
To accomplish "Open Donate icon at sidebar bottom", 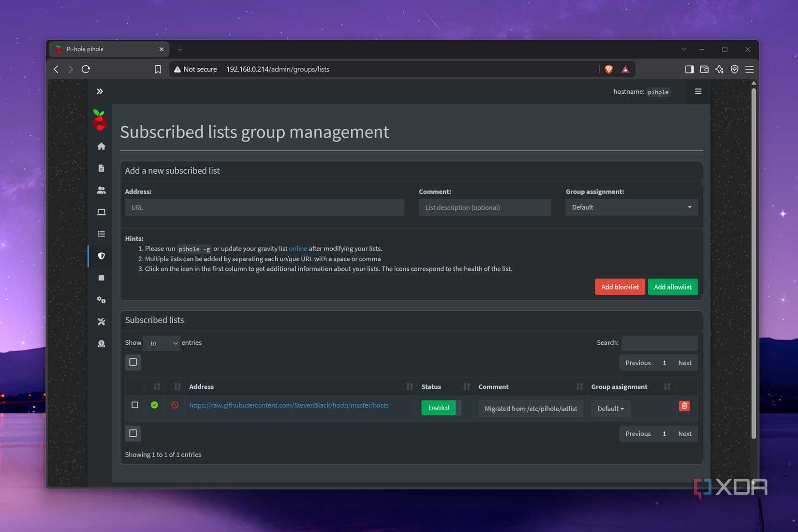I will pyautogui.click(x=101, y=343).
